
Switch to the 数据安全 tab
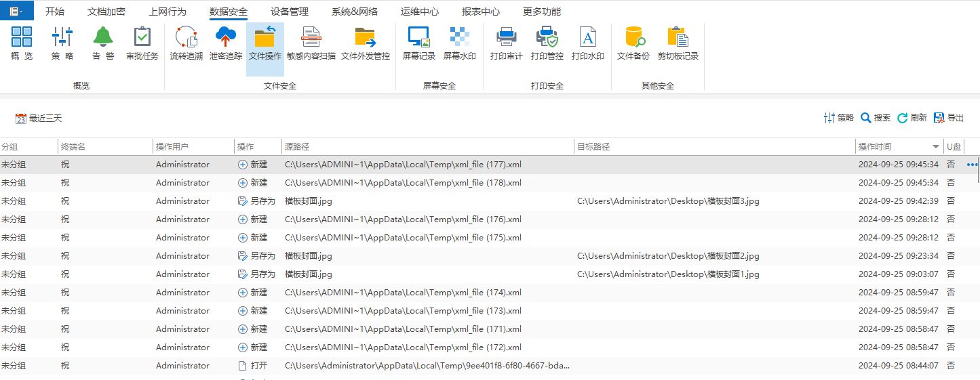229,12
